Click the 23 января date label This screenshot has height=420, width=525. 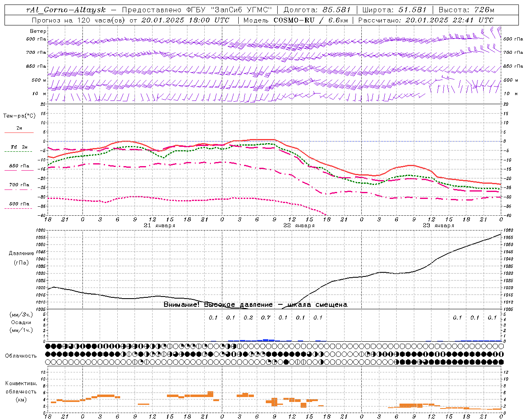click(438, 226)
